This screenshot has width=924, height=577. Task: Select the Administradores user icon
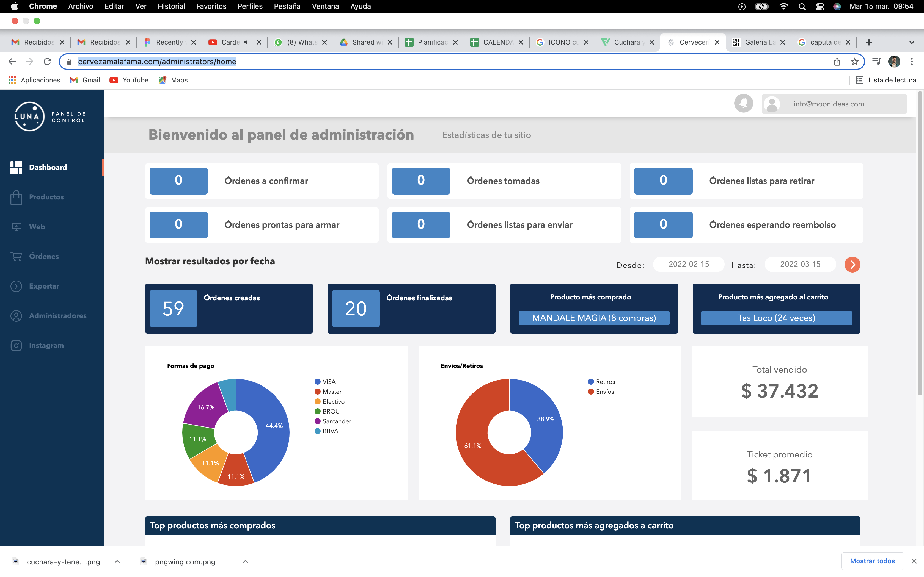pos(16,316)
